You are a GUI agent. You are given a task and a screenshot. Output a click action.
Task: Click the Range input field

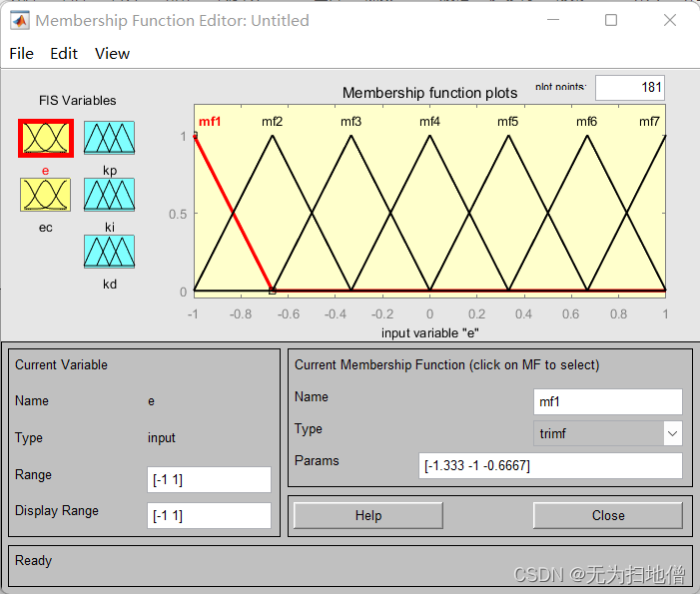pyautogui.click(x=209, y=480)
